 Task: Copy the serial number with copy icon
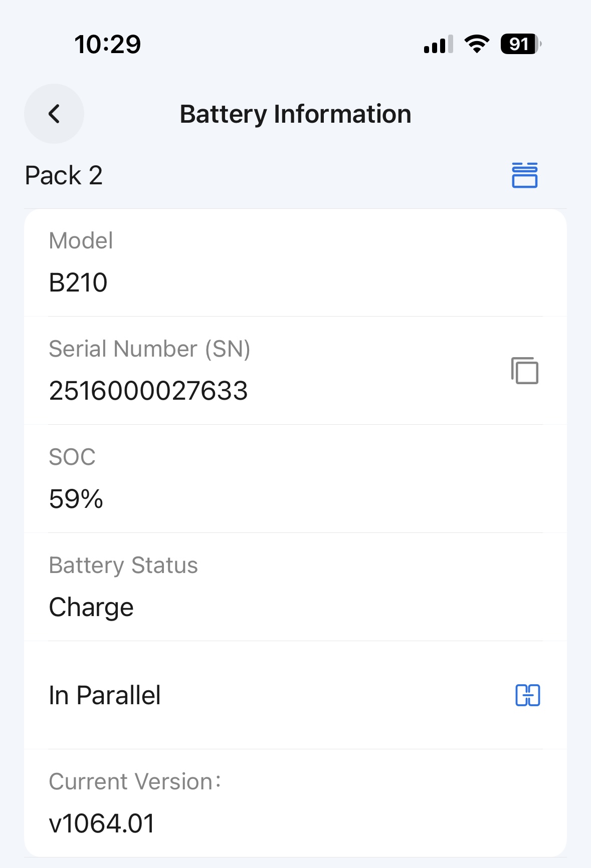pos(524,371)
